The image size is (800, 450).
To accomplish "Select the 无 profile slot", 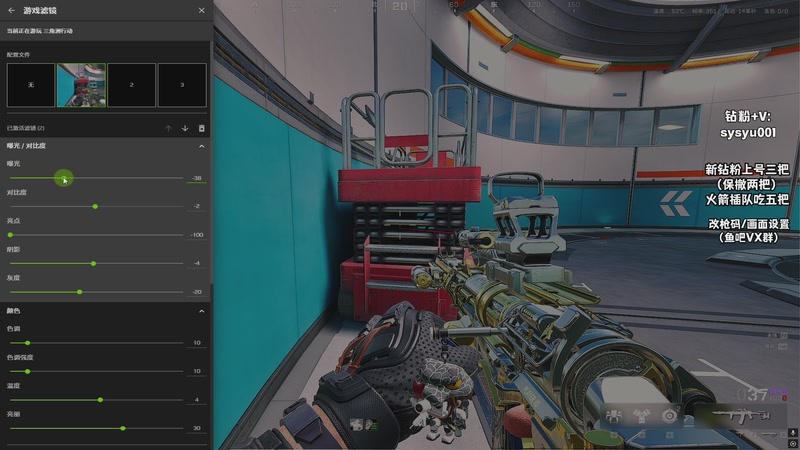I will tap(31, 85).
